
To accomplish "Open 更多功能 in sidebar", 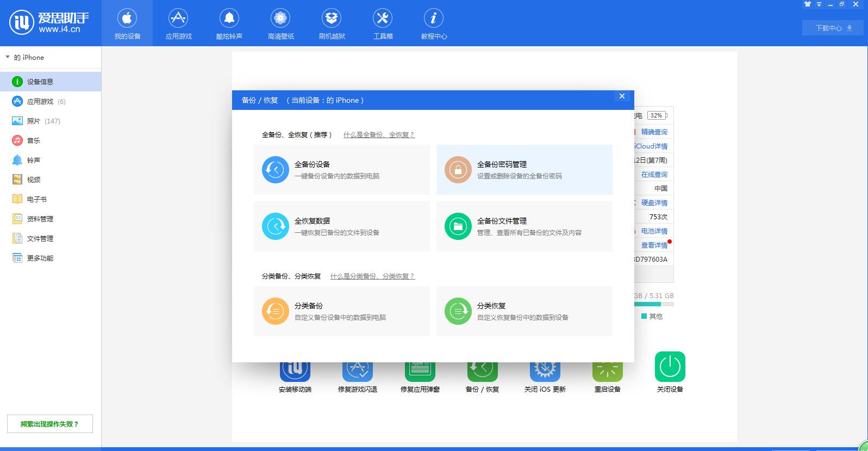I will pyautogui.click(x=51, y=258).
